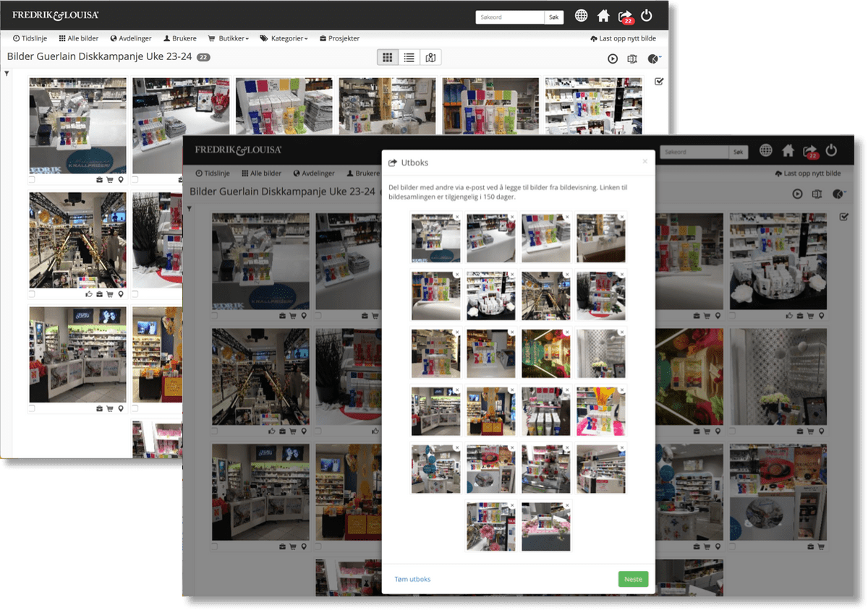The width and height of the screenshot is (868, 610).
Task: Click home icon in front window header
Action: click(x=788, y=150)
